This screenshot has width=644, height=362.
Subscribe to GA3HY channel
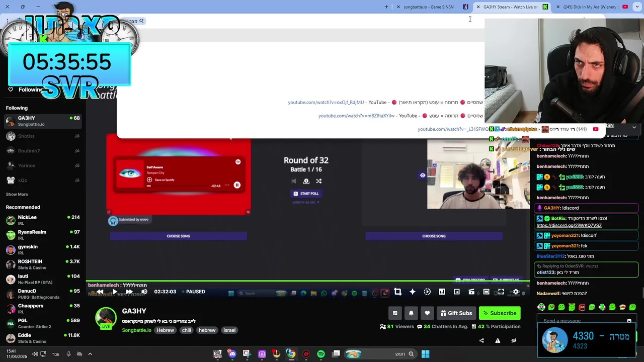pos(500,313)
